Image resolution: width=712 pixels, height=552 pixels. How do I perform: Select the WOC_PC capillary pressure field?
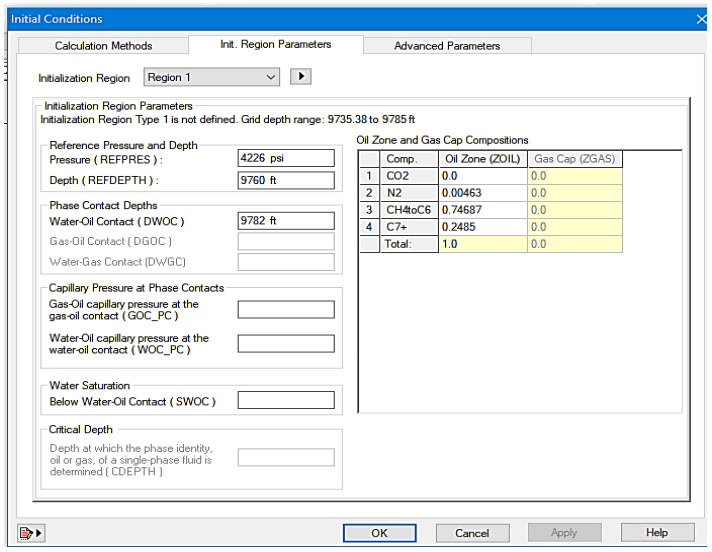coord(285,344)
